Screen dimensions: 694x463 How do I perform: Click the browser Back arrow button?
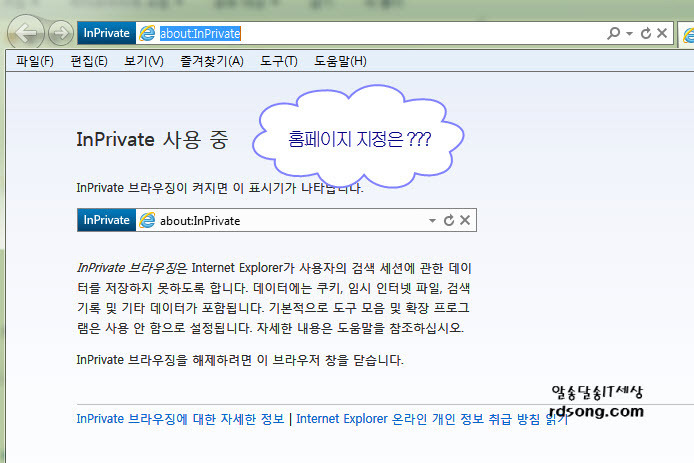26,32
